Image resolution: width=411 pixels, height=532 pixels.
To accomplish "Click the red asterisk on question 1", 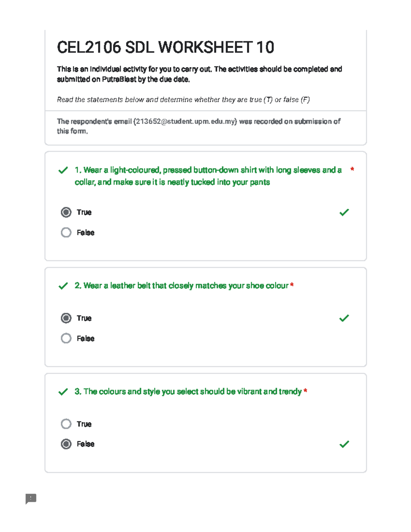I will click(x=352, y=169).
